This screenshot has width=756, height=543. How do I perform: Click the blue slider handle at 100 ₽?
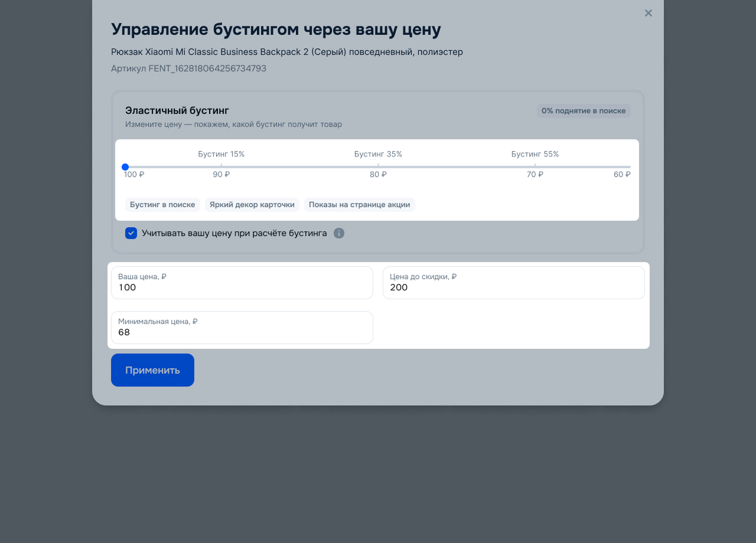tap(125, 167)
